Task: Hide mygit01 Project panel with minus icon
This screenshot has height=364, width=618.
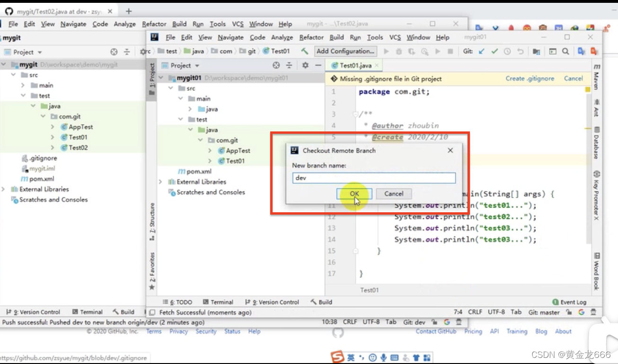Action: pyautogui.click(x=318, y=65)
